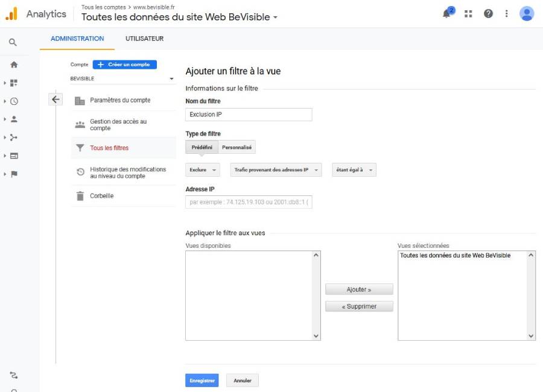
Task: Open the Home icon in left sidebar
Action: 14,65
